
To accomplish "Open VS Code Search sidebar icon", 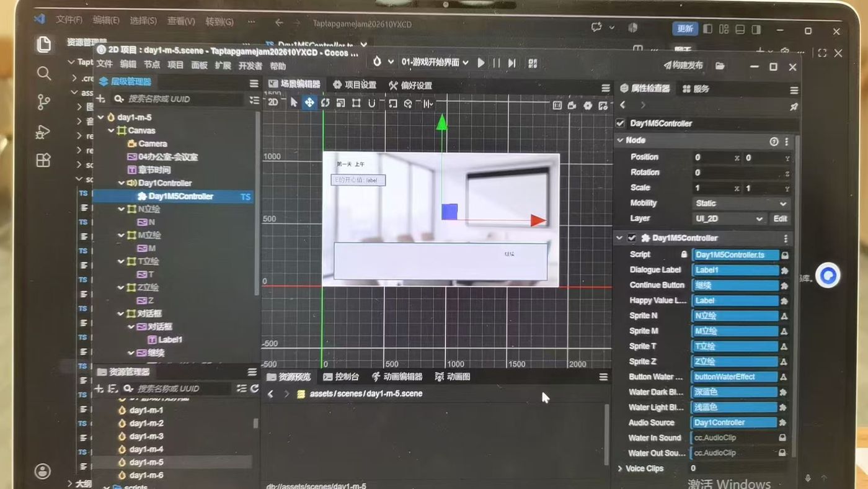I will click(x=43, y=73).
